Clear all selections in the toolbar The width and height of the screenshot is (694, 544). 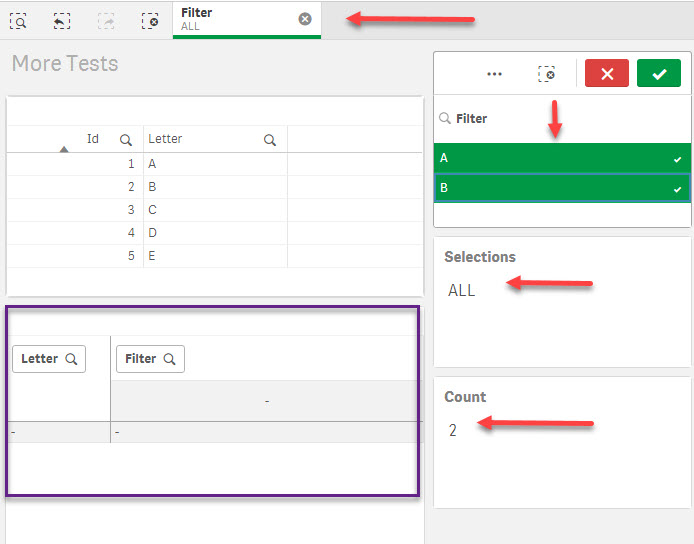(150, 21)
